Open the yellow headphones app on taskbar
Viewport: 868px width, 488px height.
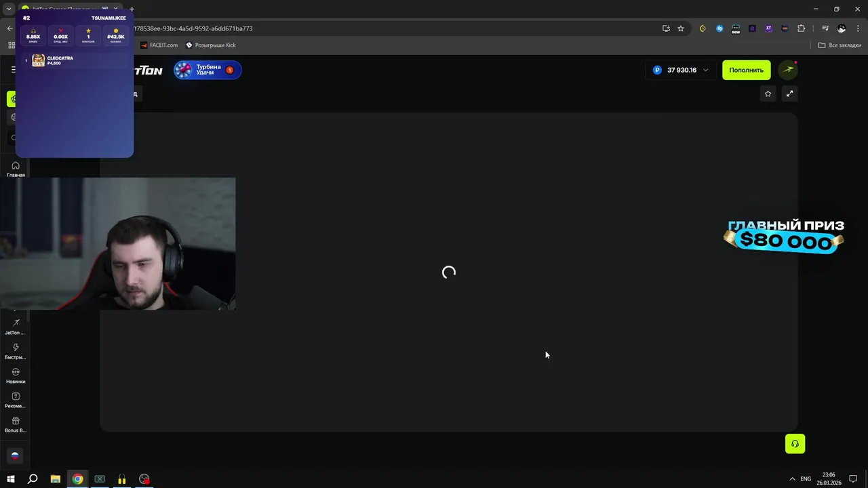[122, 479]
